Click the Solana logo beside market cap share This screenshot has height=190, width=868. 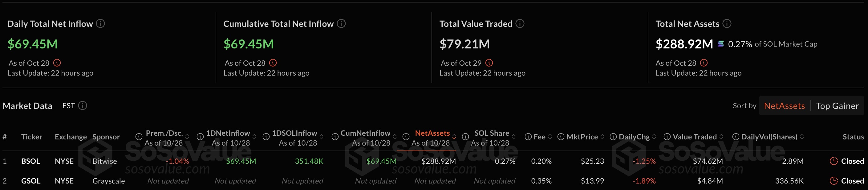721,44
